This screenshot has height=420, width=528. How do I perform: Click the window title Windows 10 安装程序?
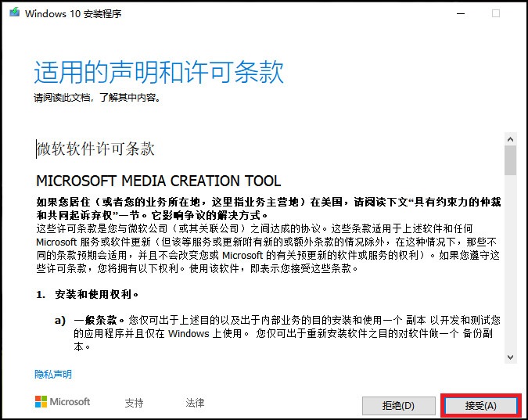[73, 14]
